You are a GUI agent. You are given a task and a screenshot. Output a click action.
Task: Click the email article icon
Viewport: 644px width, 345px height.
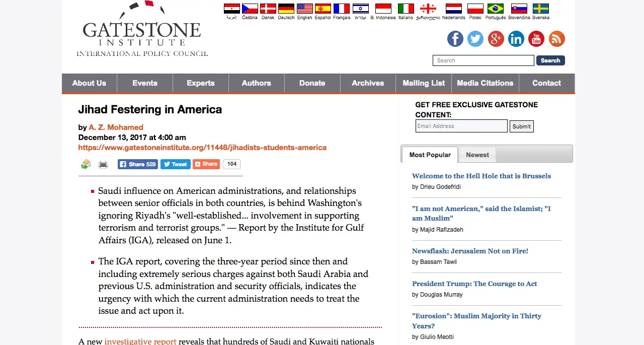86,164
